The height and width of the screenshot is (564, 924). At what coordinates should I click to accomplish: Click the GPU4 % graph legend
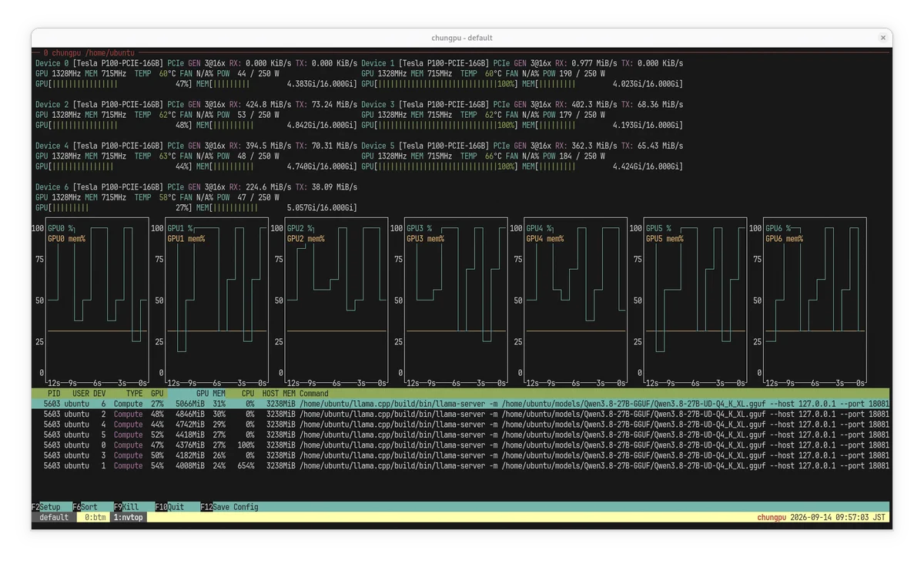tap(539, 229)
